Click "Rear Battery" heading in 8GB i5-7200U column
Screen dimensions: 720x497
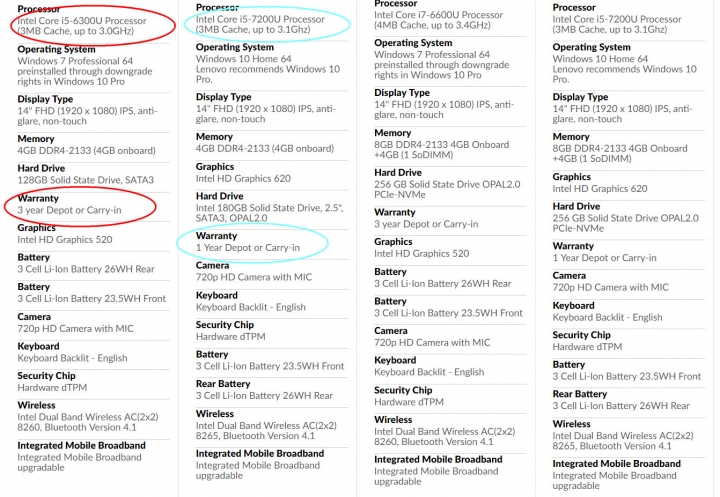pos(580,394)
